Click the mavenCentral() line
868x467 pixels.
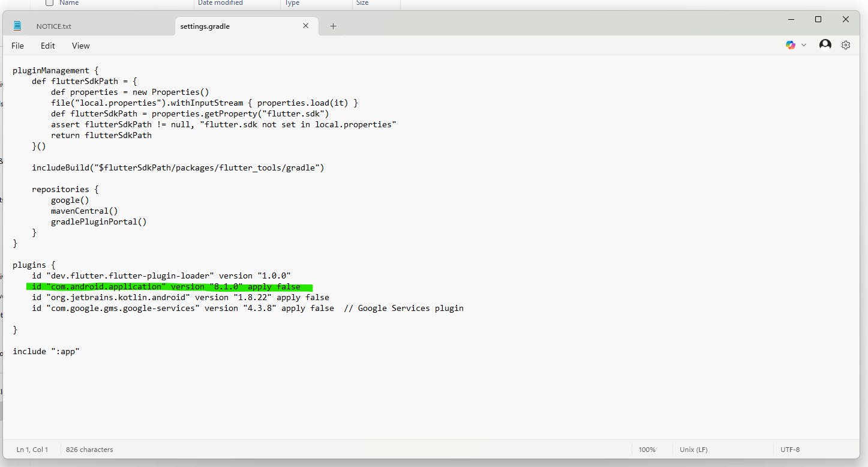click(x=85, y=211)
